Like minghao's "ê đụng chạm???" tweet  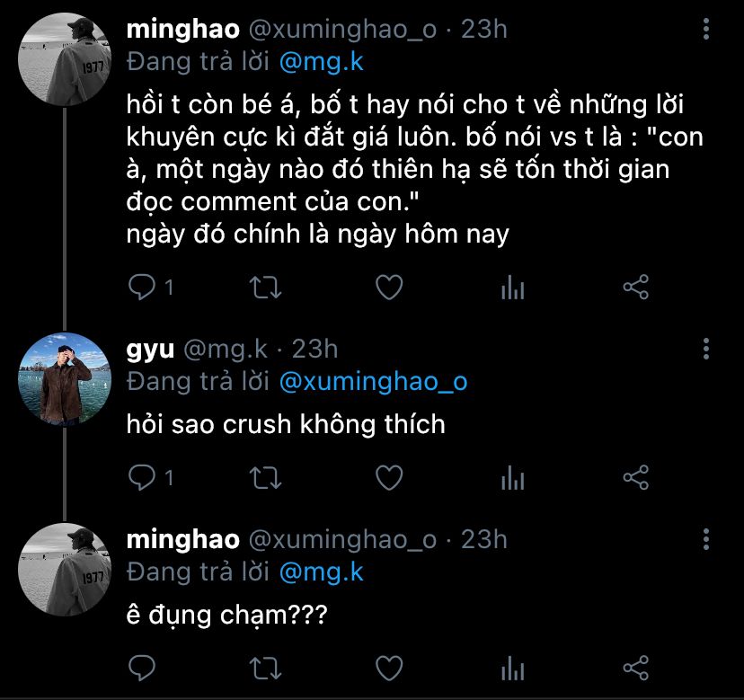[387, 668]
